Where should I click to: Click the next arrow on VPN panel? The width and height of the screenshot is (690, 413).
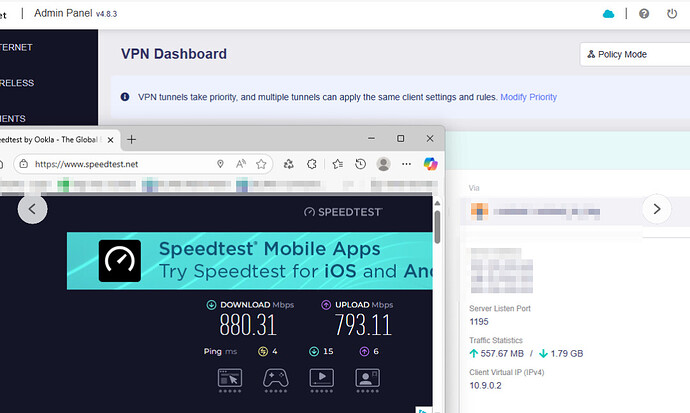click(x=656, y=209)
